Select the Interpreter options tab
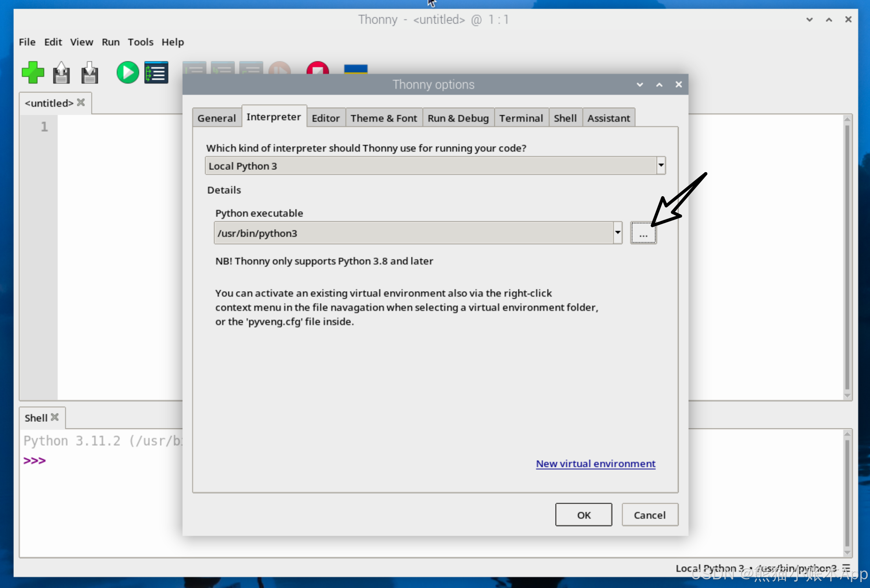870x588 pixels. click(274, 116)
